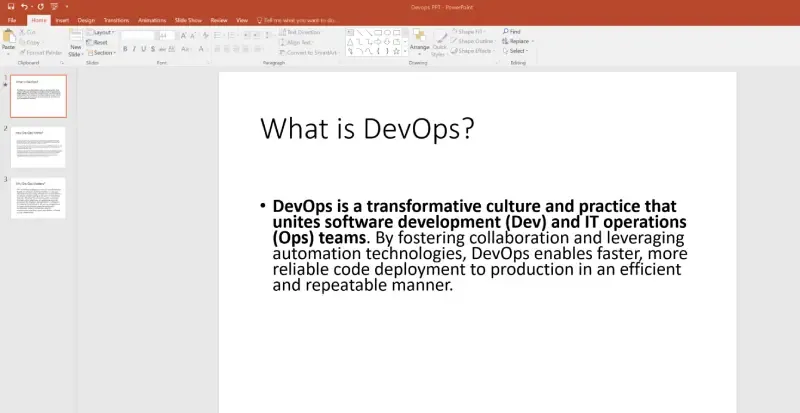
Task: Open Quick Styles gallery
Action: [x=439, y=43]
